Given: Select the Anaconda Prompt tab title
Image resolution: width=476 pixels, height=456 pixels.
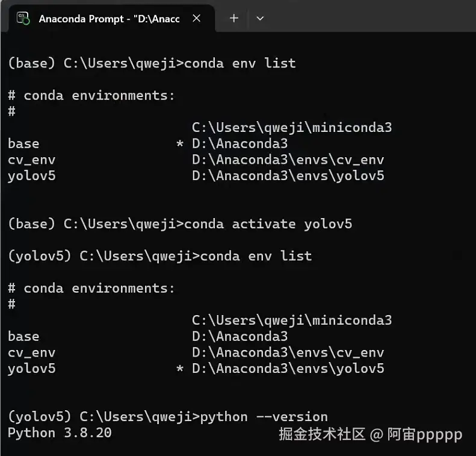Looking at the screenshot, I should tap(110, 19).
